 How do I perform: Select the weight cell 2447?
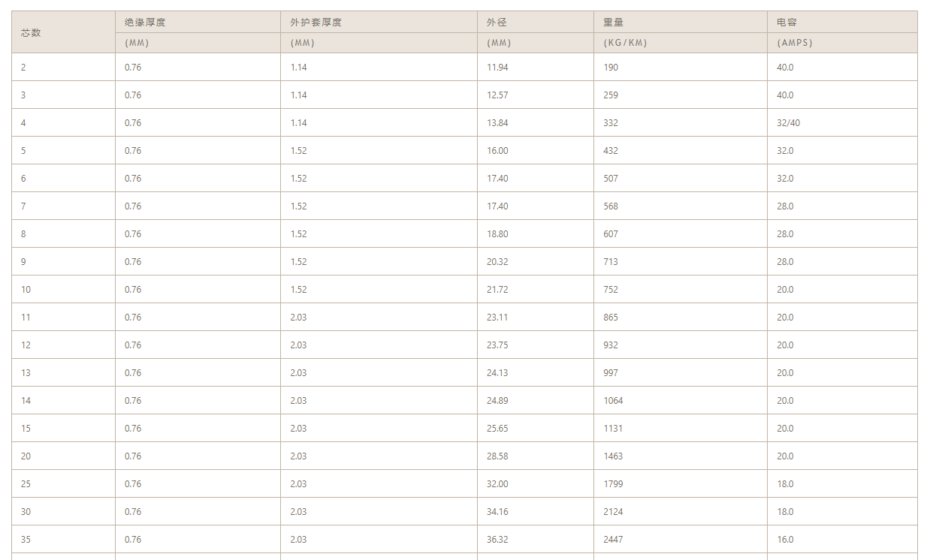click(x=613, y=540)
